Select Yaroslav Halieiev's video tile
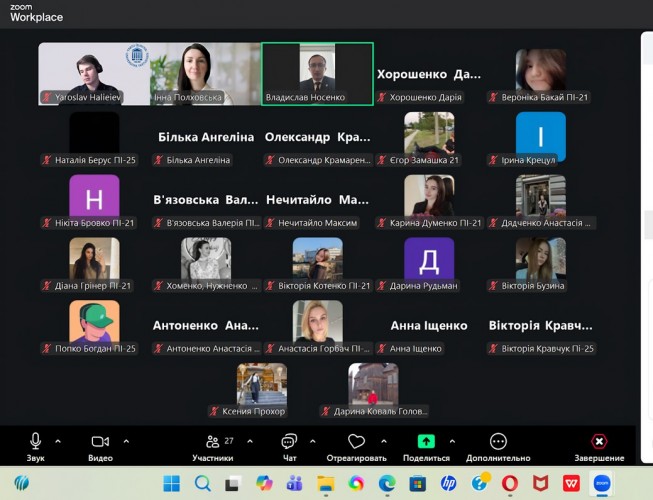The width and height of the screenshot is (653, 500). click(94, 73)
